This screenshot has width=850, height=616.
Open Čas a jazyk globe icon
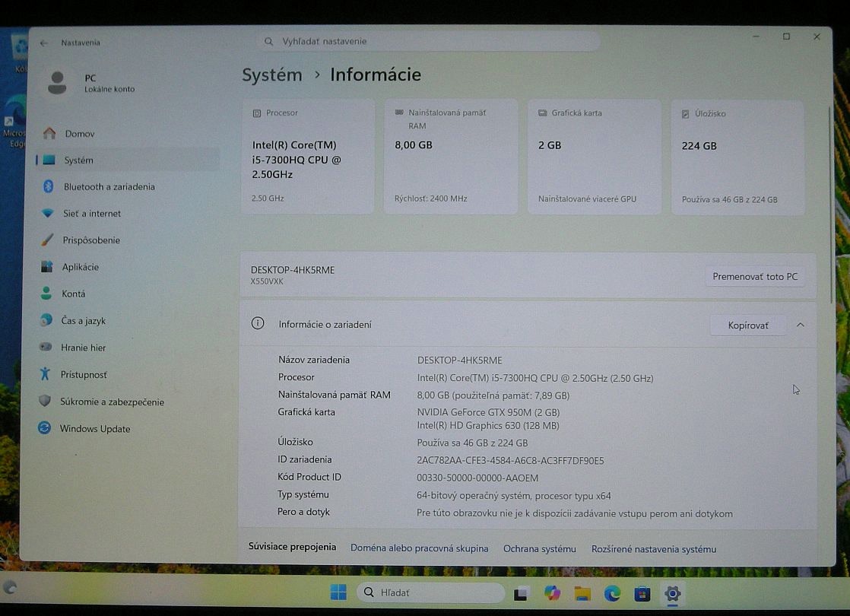[46, 320]
